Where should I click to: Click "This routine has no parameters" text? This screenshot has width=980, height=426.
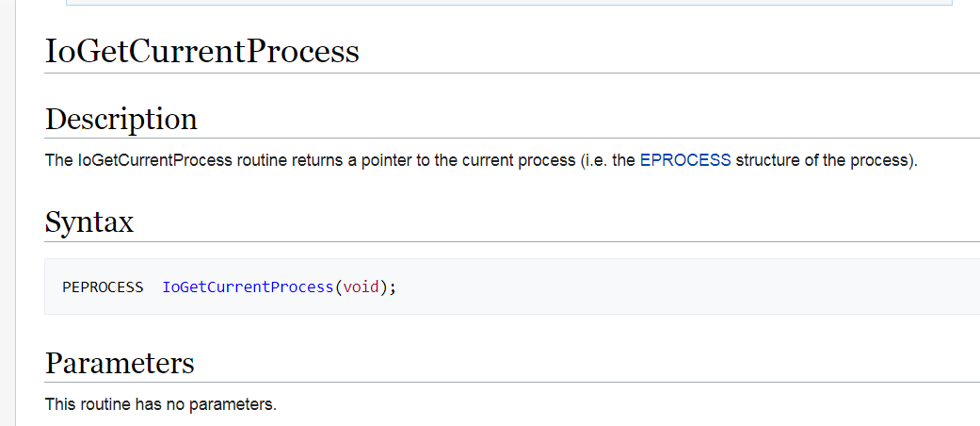(161, 405)
